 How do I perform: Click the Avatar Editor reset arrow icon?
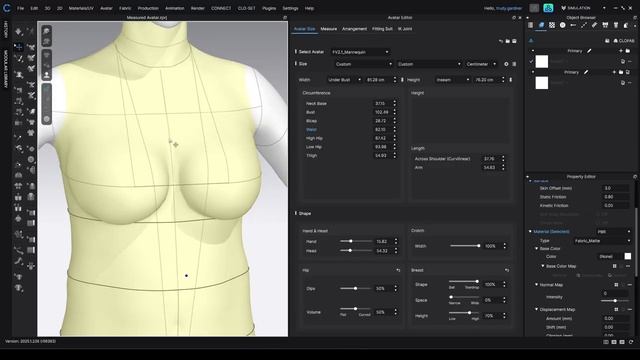pos(501,41)
